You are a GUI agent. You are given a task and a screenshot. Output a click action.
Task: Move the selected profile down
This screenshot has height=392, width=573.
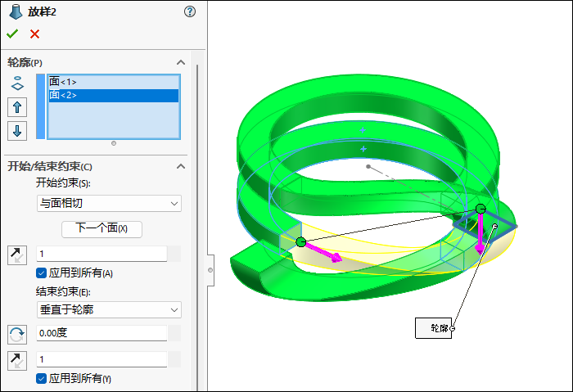pyautogui.click(x=17, y=131)
